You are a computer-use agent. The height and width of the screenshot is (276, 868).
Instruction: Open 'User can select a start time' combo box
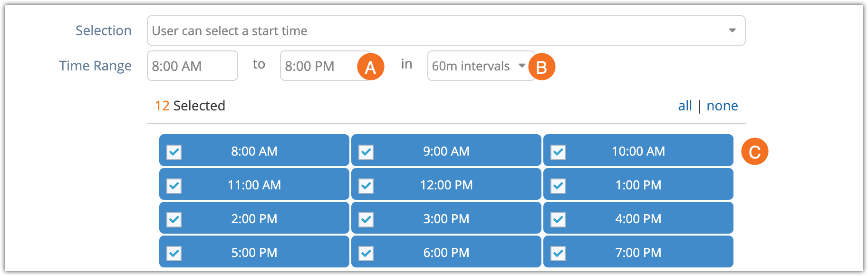point(446,30)
